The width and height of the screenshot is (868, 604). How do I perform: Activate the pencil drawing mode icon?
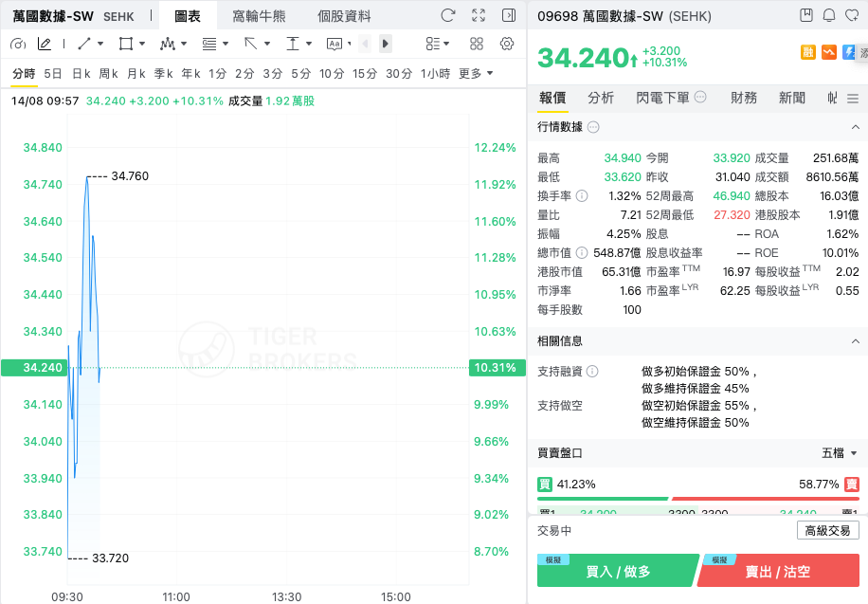[x=45, y=44]
